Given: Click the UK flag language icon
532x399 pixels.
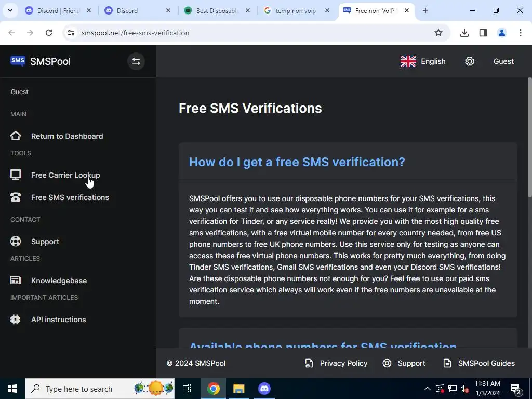Looking at the screenshot, I should 408,61.
